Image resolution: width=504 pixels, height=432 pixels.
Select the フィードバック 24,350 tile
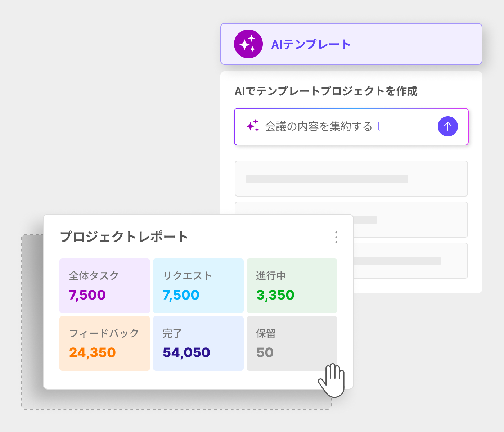(105, 343)
